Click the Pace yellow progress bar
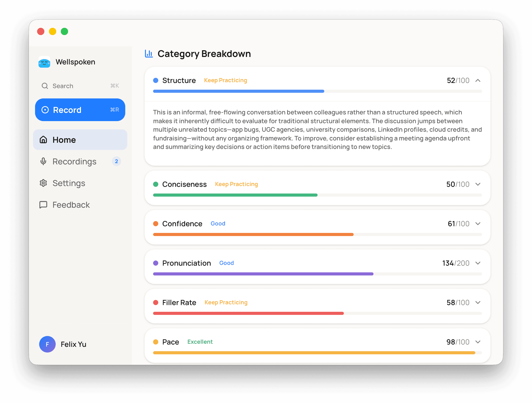This screenshot has height=403, width=532. point(314,353)
